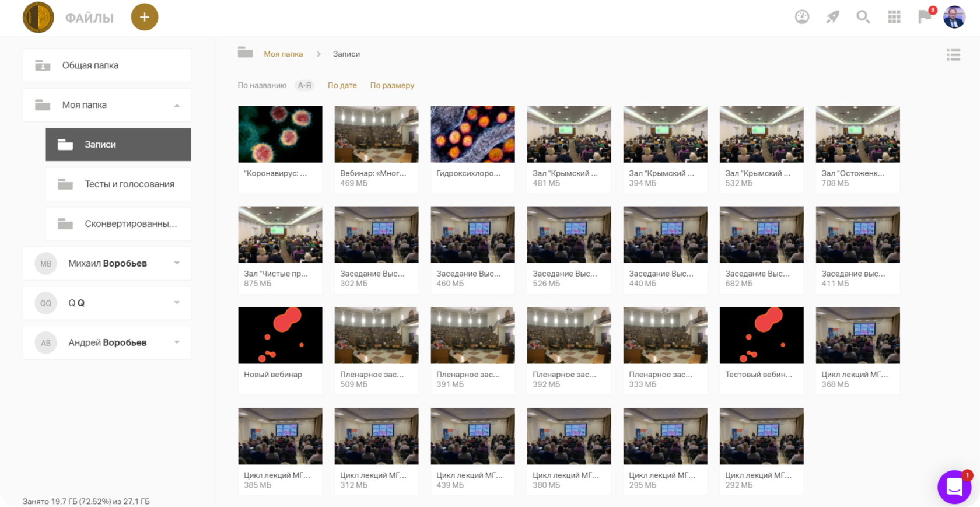Sort files По названию
This screenshot has height=507, width=980.
point(262,85)
